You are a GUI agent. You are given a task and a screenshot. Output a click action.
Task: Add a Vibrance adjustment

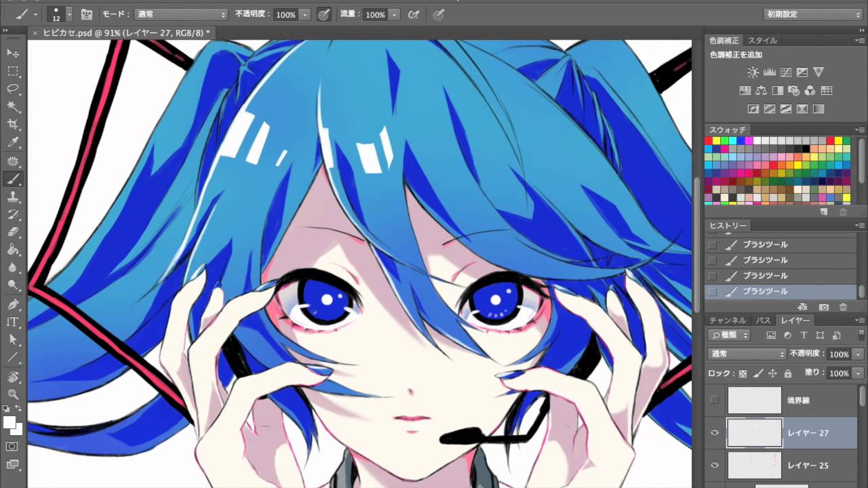[x=818, y=73]
